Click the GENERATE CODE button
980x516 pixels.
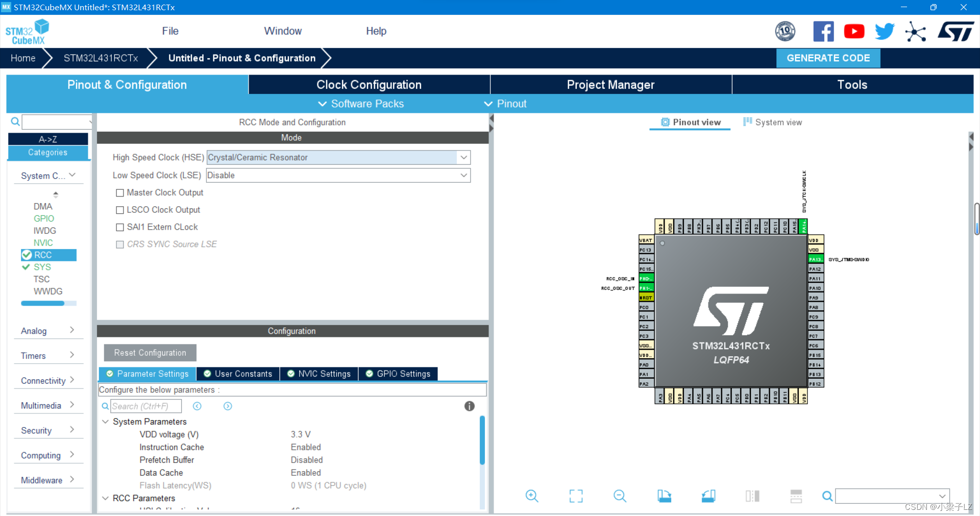coord(828,58)
